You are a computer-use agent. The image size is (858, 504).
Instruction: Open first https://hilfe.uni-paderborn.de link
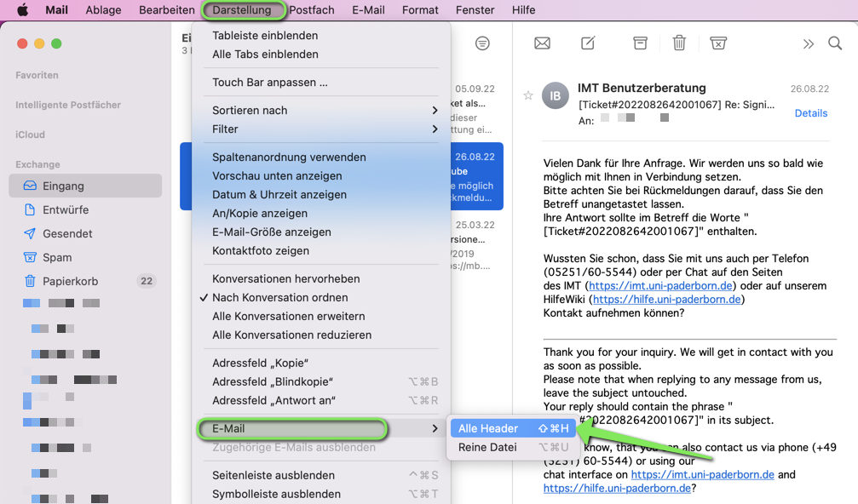[667, 300]
